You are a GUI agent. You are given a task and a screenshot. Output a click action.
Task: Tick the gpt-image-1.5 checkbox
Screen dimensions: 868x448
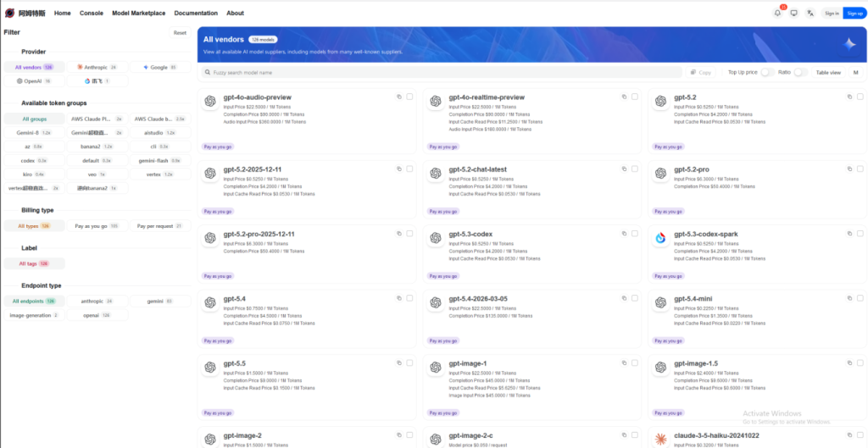860,362
